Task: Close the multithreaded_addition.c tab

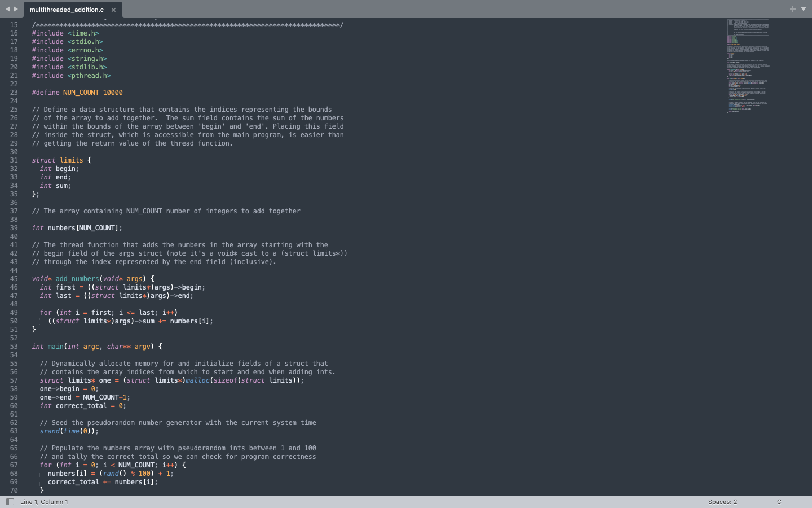Action: (x=113, y=9)
